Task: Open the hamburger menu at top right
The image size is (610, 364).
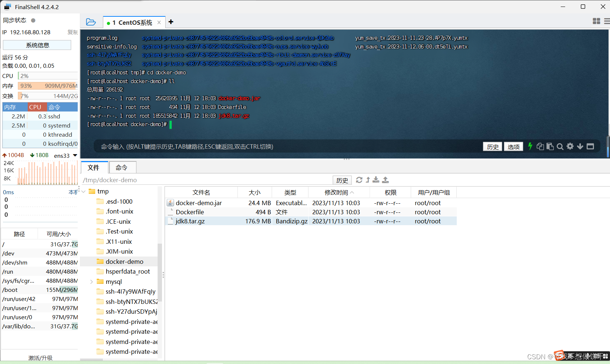Action: 607,21
